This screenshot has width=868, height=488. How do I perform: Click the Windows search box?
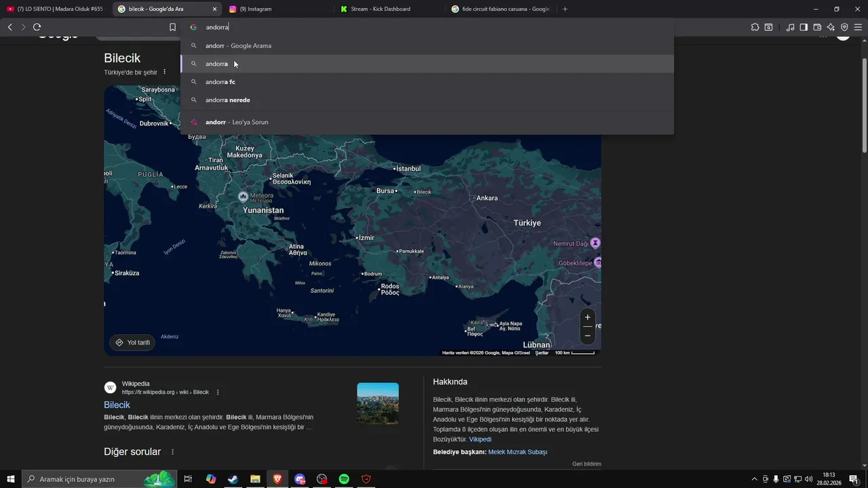pyautogui.click(x=99, y=479)
